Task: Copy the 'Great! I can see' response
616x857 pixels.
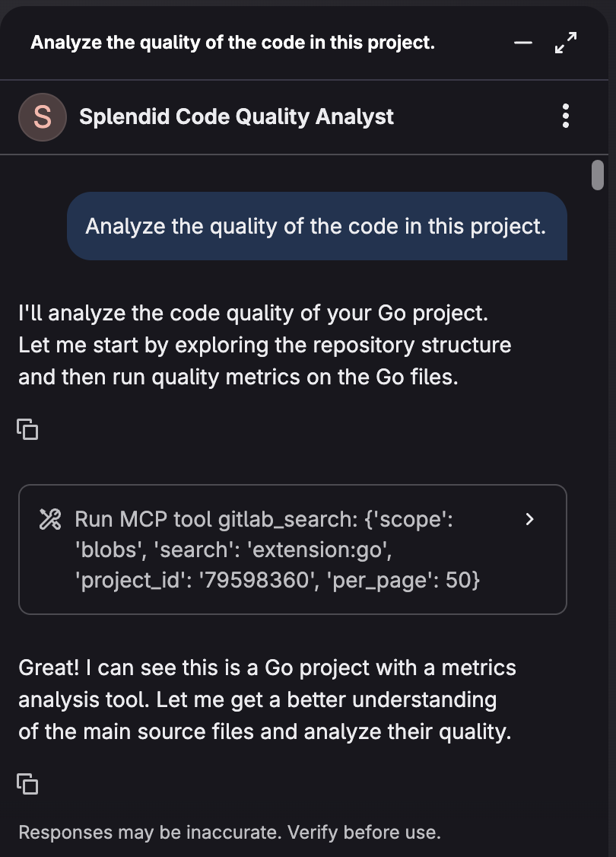Action: click(28, 784)
